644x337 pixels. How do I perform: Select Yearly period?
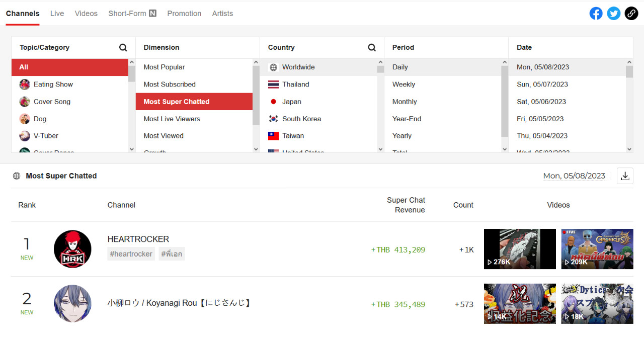443,136
